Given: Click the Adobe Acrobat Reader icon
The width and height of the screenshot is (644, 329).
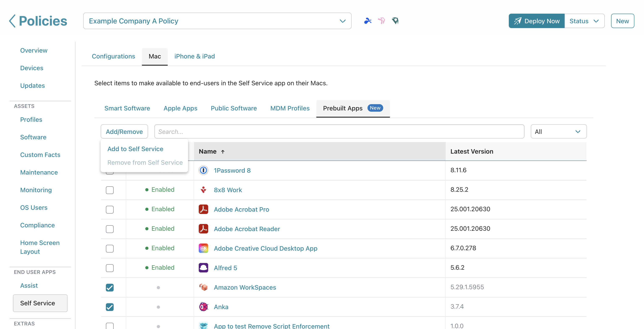Looking at the screenshot, I should pyautogui.click(x=204, y=229).
